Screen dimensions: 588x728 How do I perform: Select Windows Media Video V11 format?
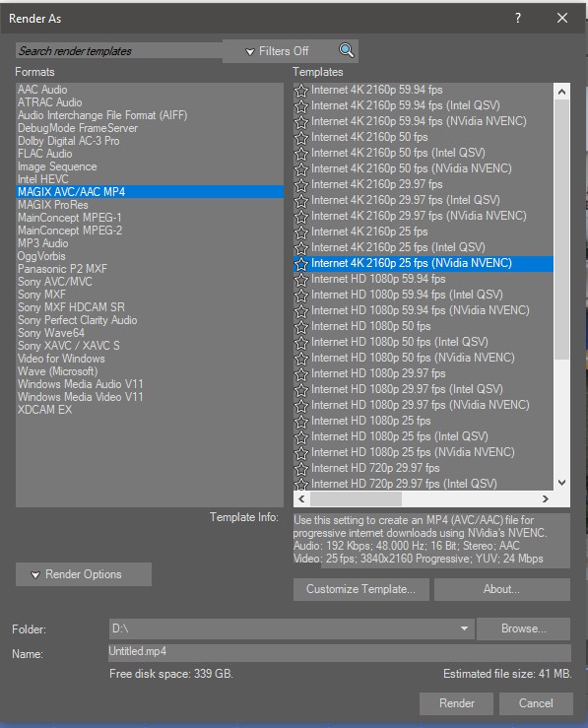(150, 397)
